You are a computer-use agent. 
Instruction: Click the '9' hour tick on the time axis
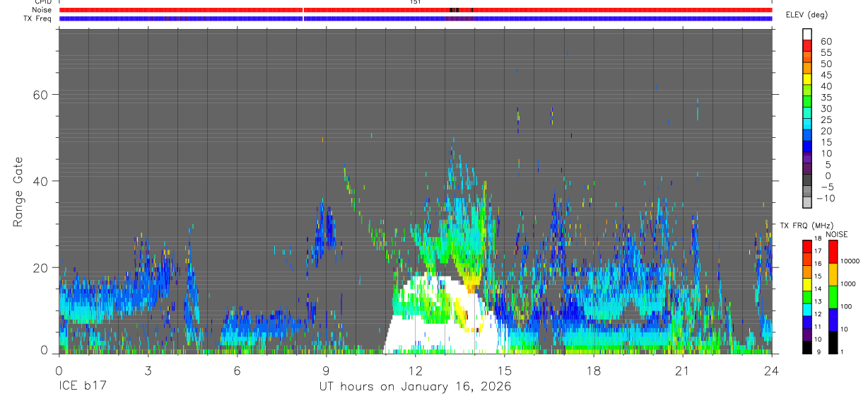click(x=326, y=371)
